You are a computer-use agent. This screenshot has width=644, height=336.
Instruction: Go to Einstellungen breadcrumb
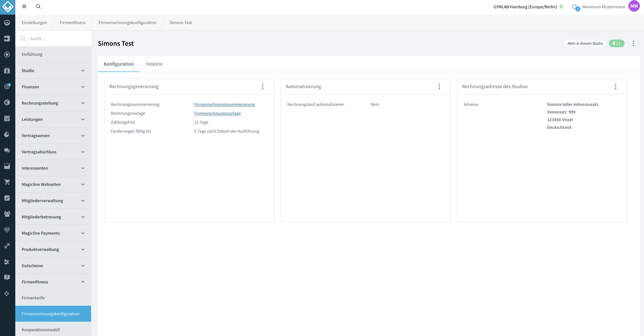pyautogui.click(x=34, y=22)
